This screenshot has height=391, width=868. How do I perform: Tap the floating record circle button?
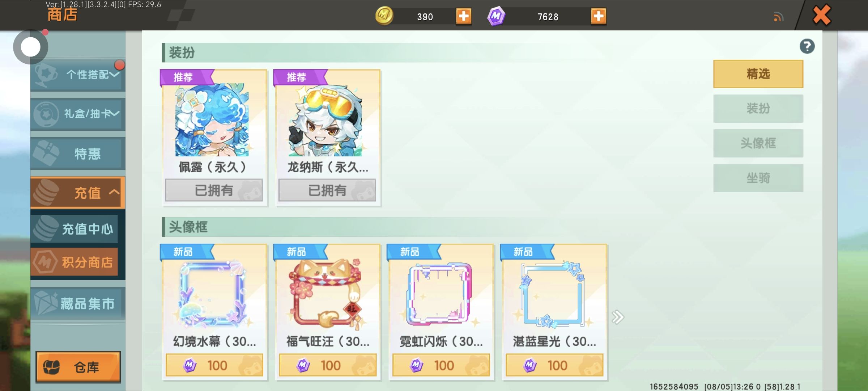pyautogui.click(x=31, y=47)
